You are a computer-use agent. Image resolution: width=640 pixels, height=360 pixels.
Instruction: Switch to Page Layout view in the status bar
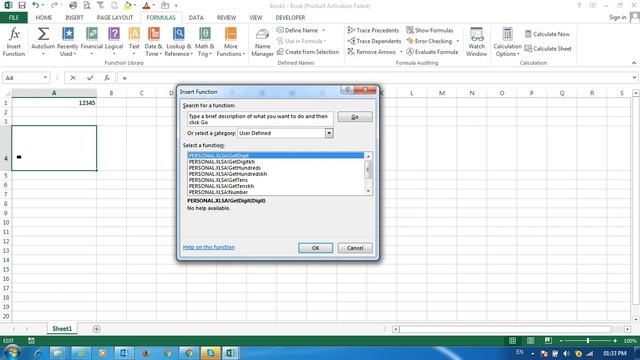(530, 340)
